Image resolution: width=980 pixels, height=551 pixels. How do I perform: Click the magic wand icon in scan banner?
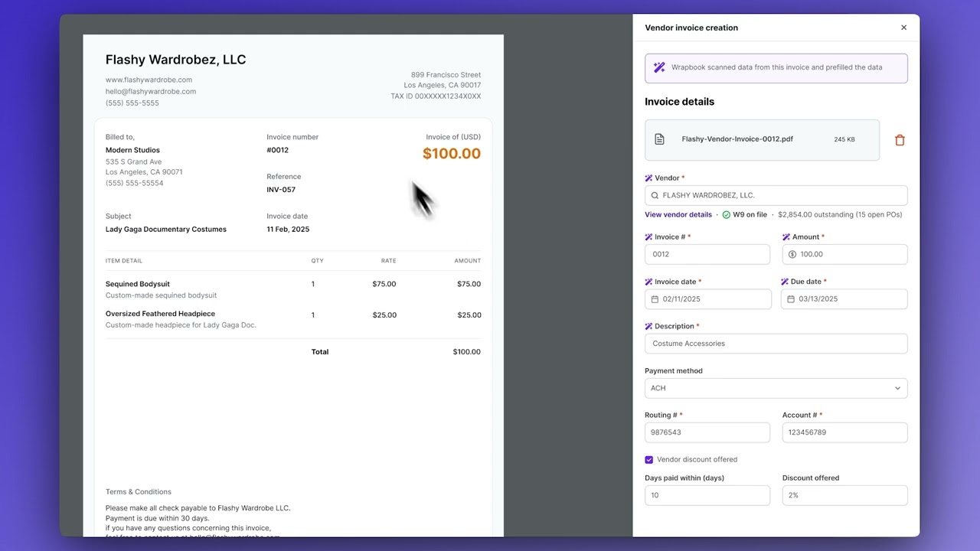tap(659, 67)
